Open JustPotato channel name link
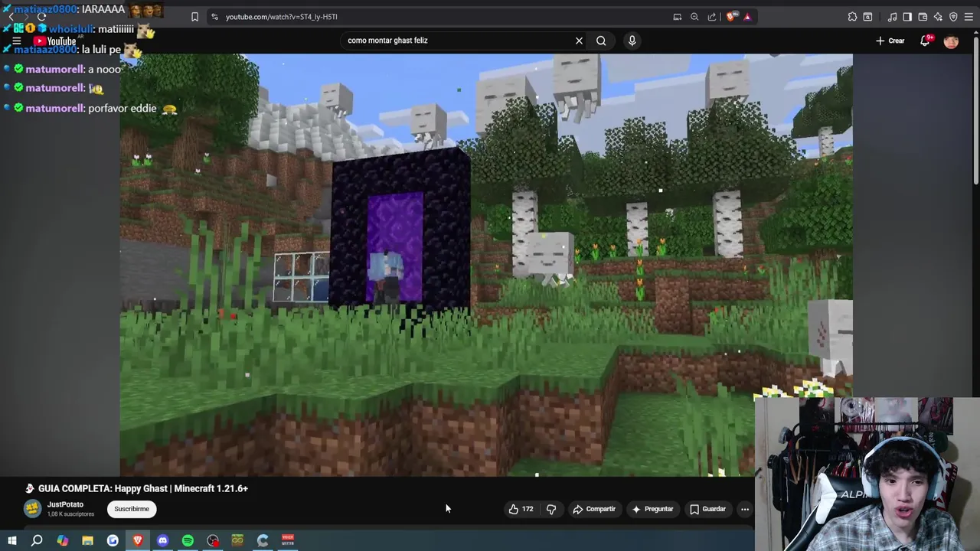The height and width of the screenshot is (551, 980). (65, 504)
